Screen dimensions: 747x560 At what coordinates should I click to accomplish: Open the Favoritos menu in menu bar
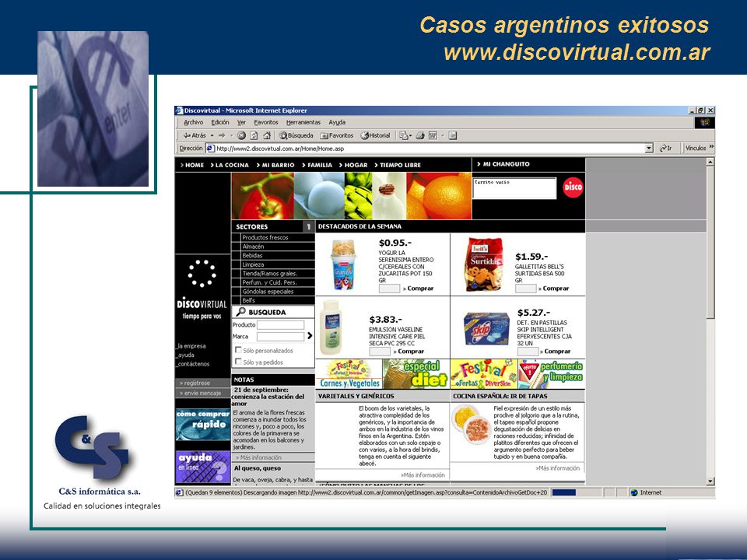[x=266, y=122]
